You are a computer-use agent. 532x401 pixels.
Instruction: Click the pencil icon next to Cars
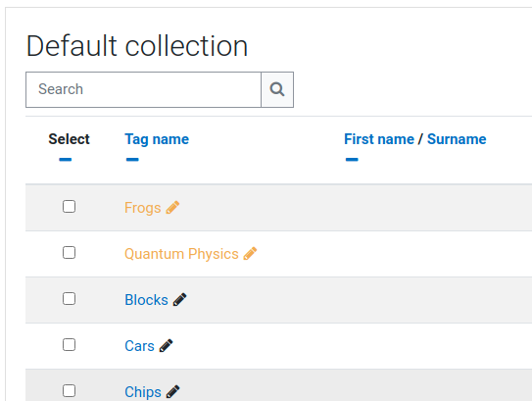coord(166,346)
